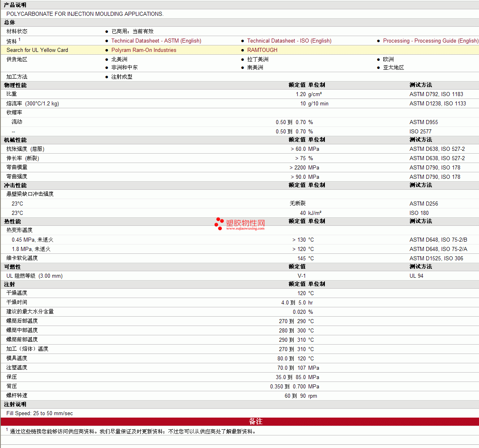The height and width of the screenshot is (448, 479).
Task: Select the 冲击性能 section header
Action: (15, 185)
